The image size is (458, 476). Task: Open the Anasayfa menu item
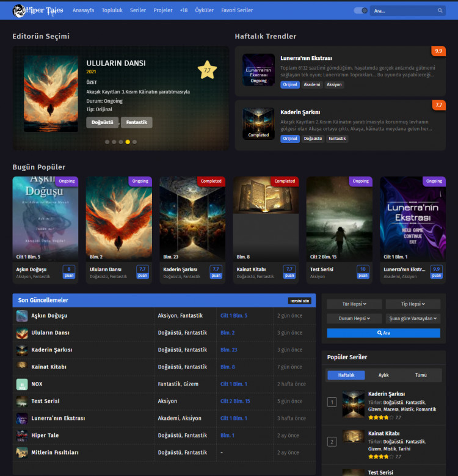83,10
